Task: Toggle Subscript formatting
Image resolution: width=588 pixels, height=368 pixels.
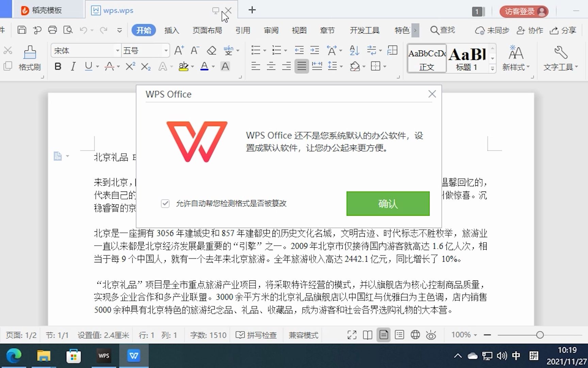Action: 146,66
